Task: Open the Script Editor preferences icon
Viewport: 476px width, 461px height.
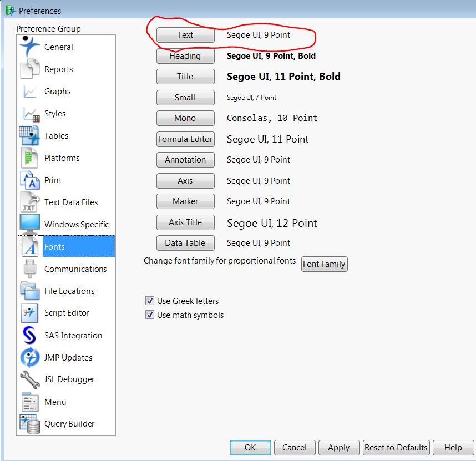Action: tap(29, 313)
